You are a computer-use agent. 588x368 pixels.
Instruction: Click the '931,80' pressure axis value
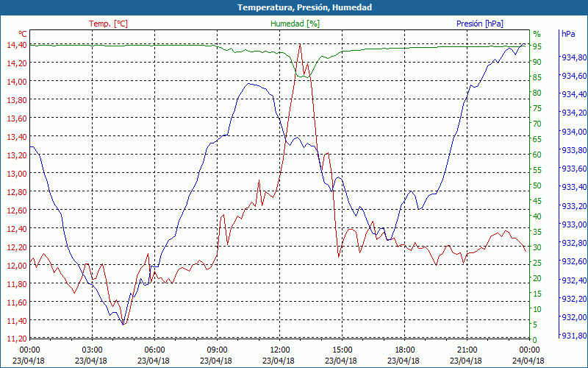(x=574, y=336)
